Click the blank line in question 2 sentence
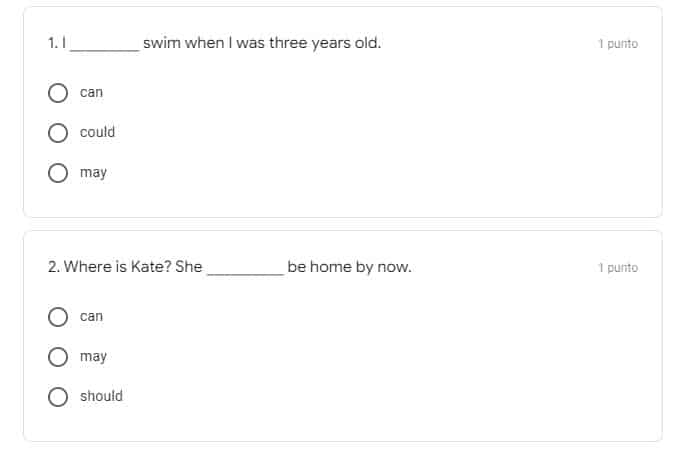This screenshot has height=452, width=682. pos(245,274)
